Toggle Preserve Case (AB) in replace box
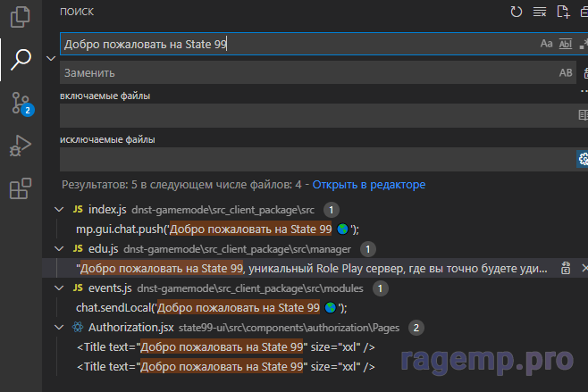Viewport: 588px width, 392px height. coord(565,72)
